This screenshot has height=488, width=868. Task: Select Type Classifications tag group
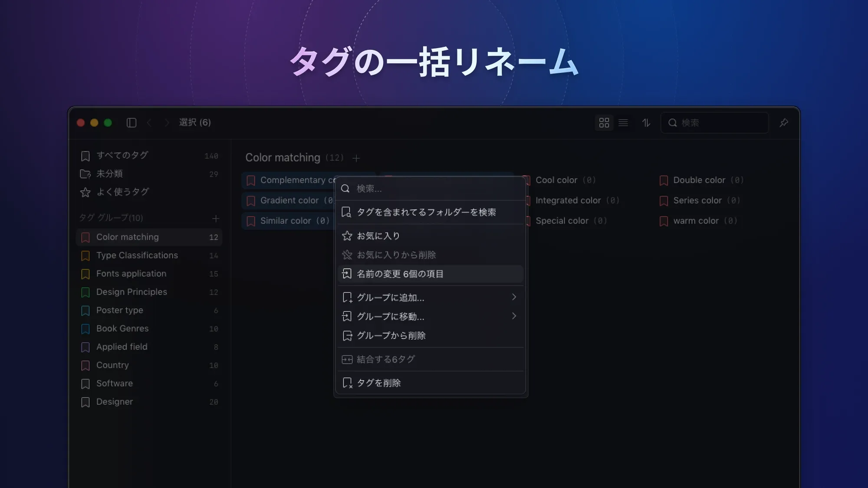point(149,255)
